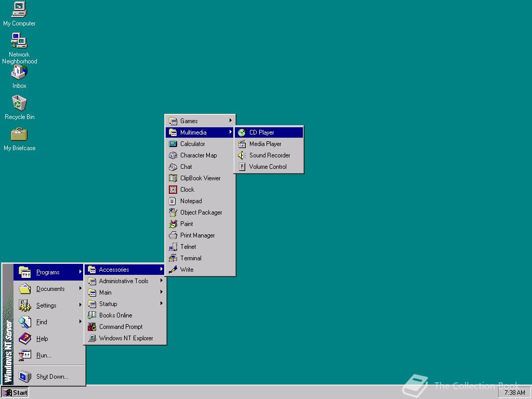Expand the Programs submenu arrow
Screen dimensions: 532x399
[x=81, y=271]
